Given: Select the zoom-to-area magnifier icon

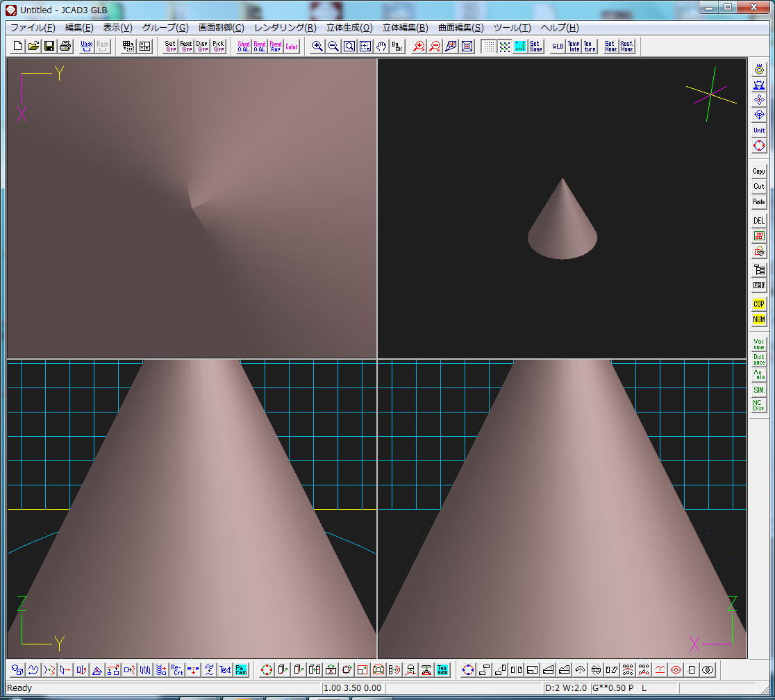Looking at the screenshot, I should (349, 47).
